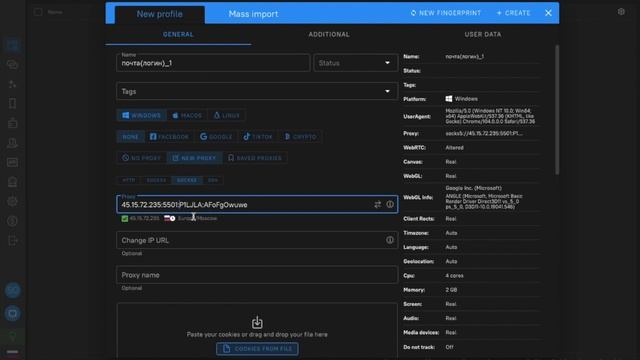Click the green proxy check status icon
The height and width of the screenshot is (360, 640).
pyautogui.click(x=125, y=218)
